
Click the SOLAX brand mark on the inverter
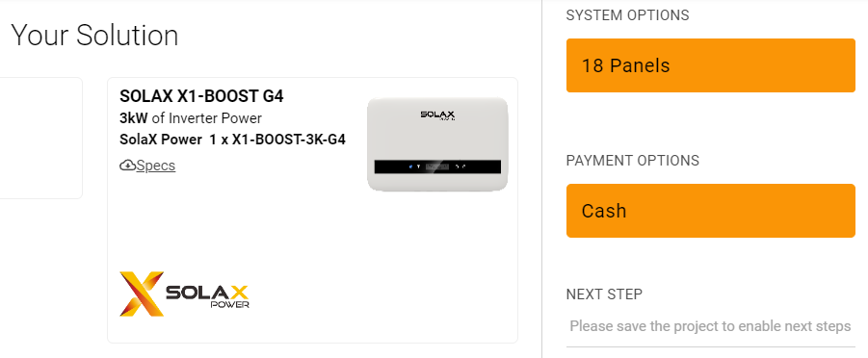click(x=437, y=115)
